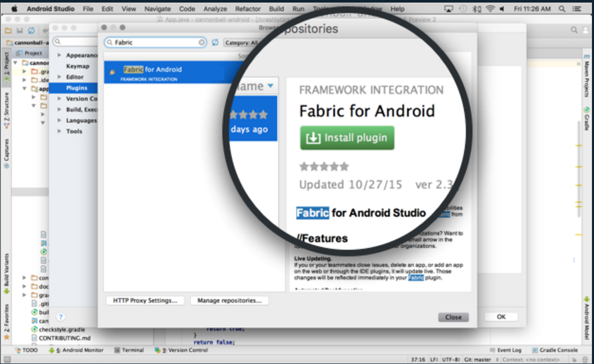Open the Analyze menu
The height and width of the screenshot is (364, 594).
pos(215,9)
